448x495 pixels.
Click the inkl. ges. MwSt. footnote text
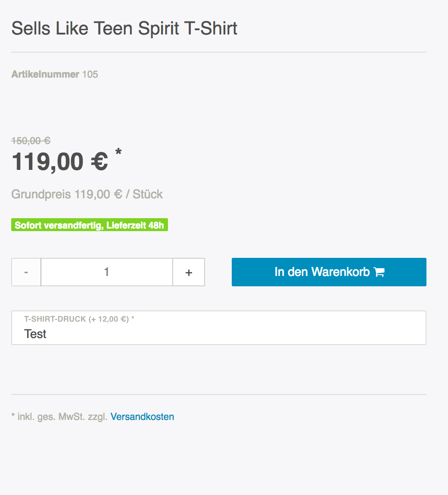(x=62, y=417)
